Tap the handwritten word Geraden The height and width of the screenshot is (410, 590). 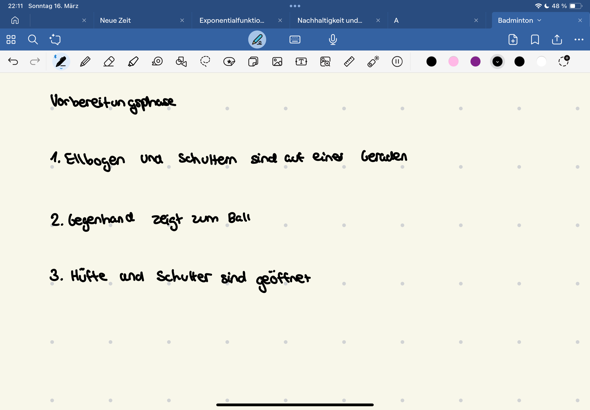pos(384,156)
